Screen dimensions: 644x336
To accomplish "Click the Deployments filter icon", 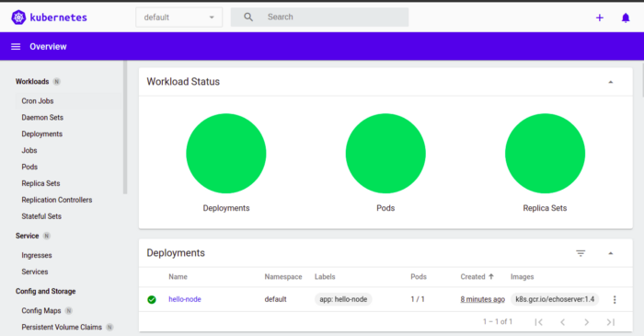I will pyautogui.click(x=581, y=253).
